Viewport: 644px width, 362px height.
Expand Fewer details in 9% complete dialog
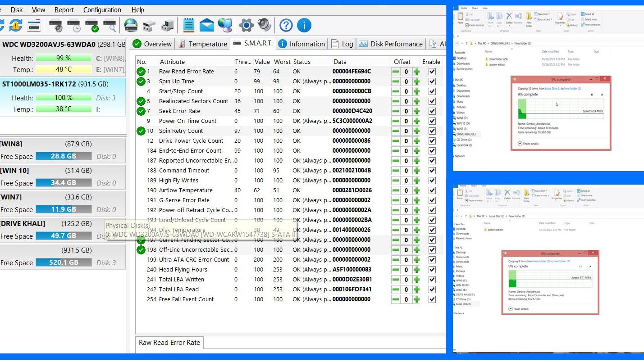pos(528,144)
